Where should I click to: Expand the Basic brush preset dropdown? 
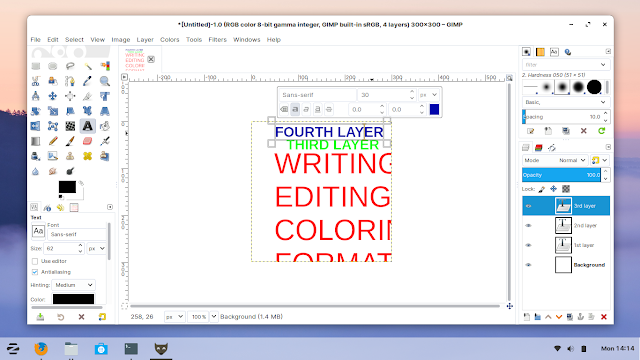[566, 102]
